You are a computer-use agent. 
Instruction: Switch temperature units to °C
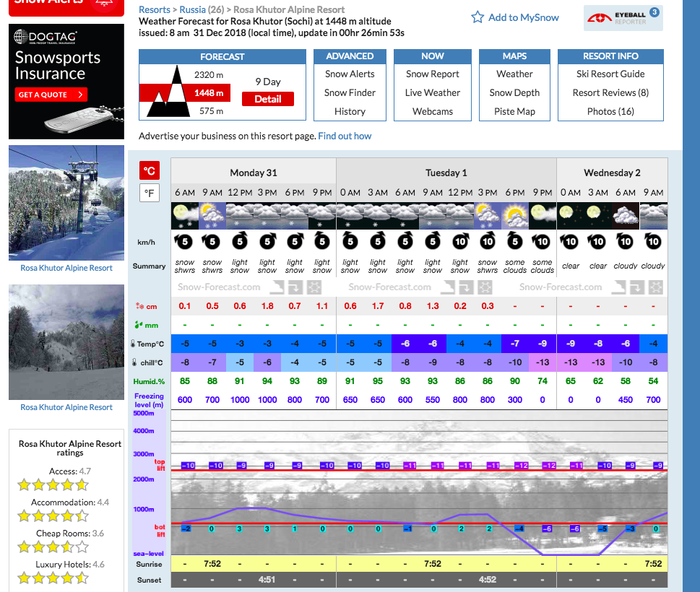pos(149,171)
